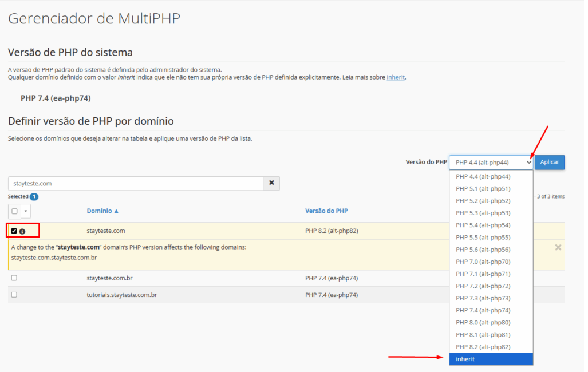
Task: Click the info icon beside stayteste.com checkbox
Action: click(x=22, y=231)
